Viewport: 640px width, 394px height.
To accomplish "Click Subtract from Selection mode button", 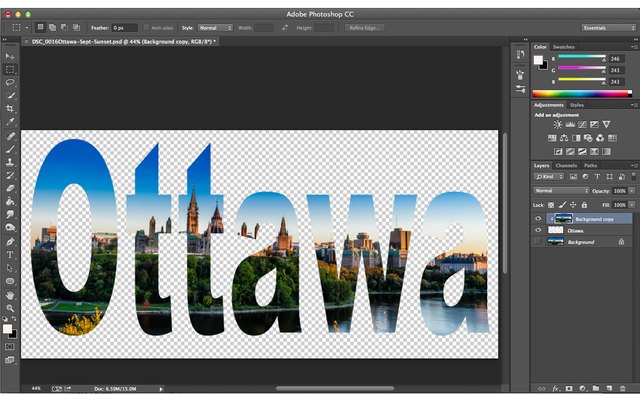I will pyautogui.click(x=64, y=27).
